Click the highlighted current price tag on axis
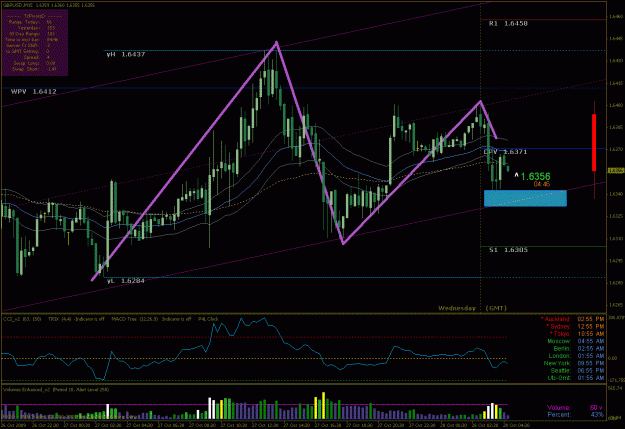The image size is (625, 429). click(x=616, y=171)
